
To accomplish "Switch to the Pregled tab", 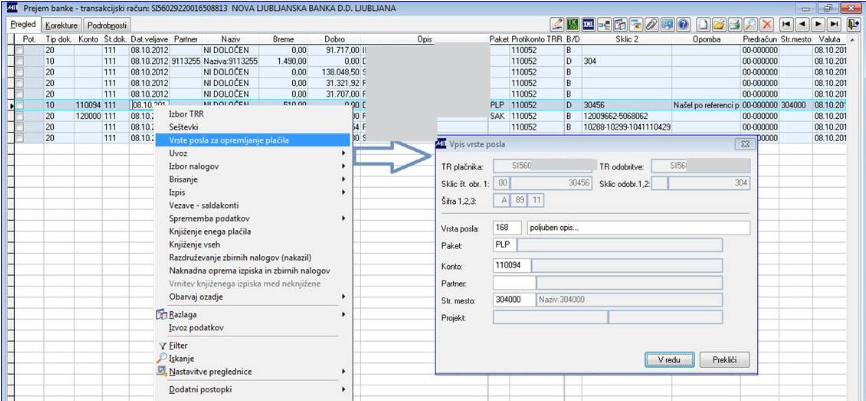I will 23,24.
